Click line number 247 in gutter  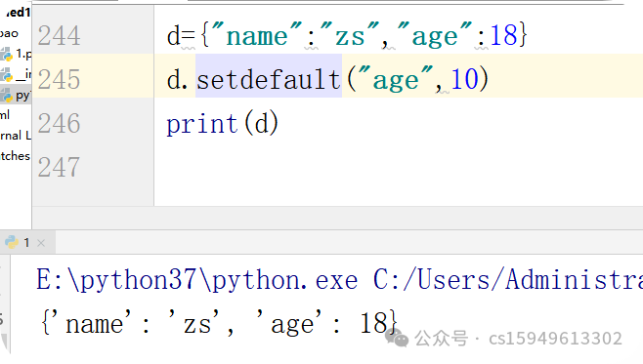(x=59, y=167)
